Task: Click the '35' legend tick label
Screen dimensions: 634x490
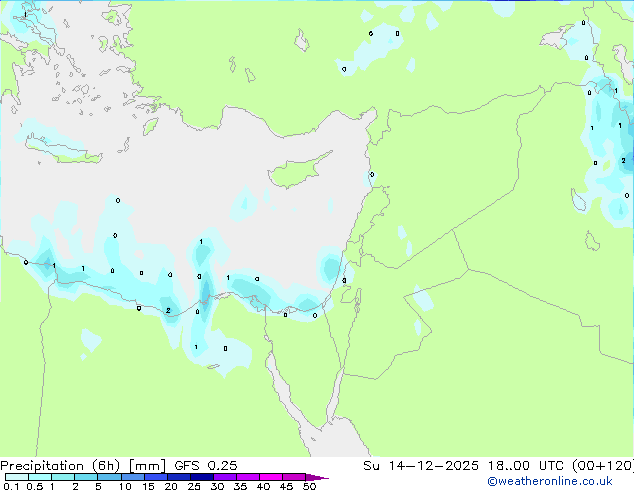Action: tap(240, 486)
